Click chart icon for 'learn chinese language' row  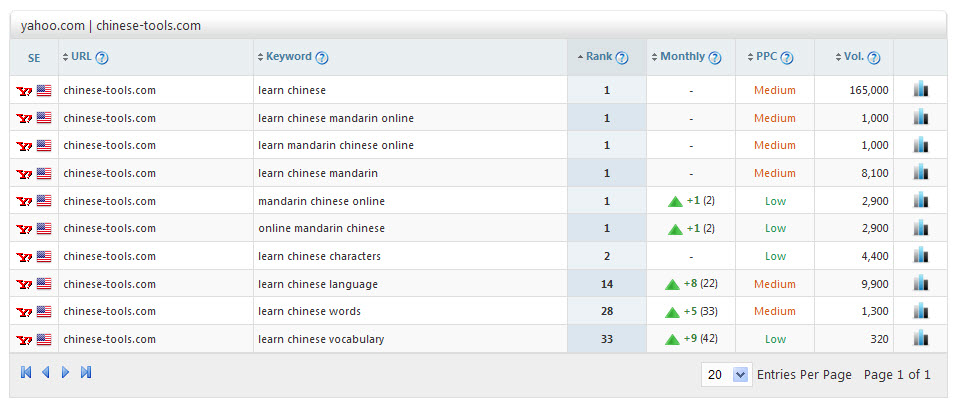[x=920, y=284]
